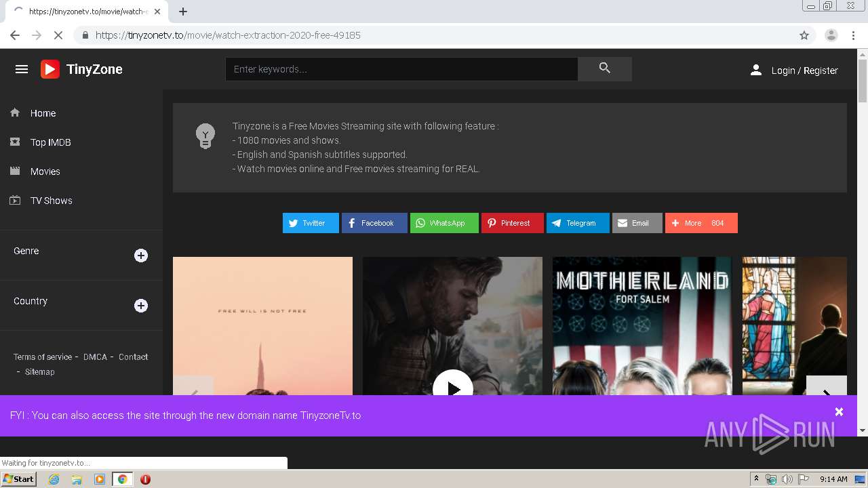Go to Home in sidebar
Screen dimensions: 868x488
pyautogui.click(x=43, y=113)
